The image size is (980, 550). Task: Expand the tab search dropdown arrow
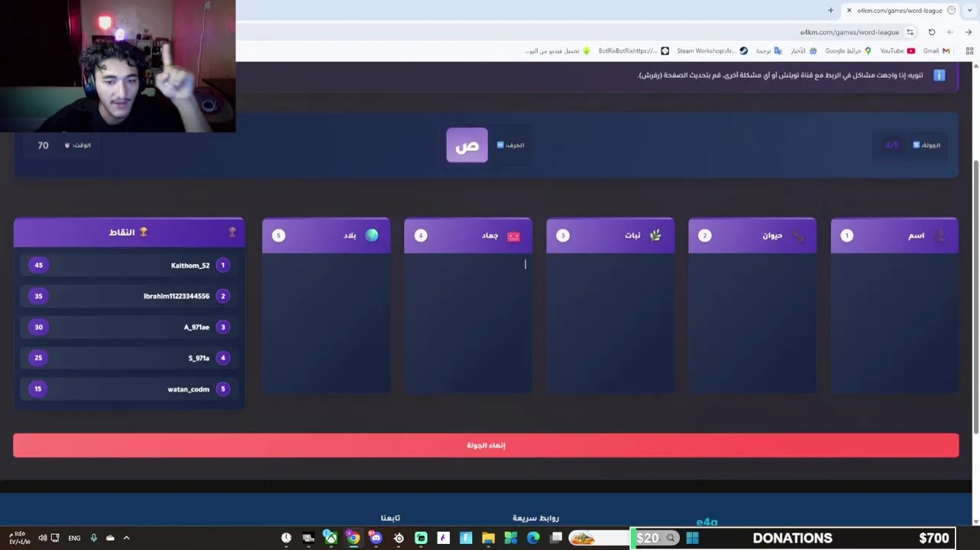(970, 11)
